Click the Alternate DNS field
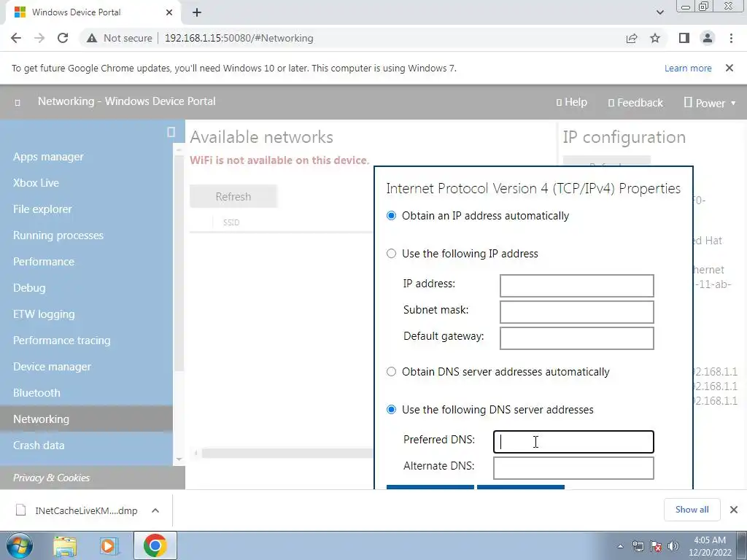 pyautogui.click(x=573, y=468)
